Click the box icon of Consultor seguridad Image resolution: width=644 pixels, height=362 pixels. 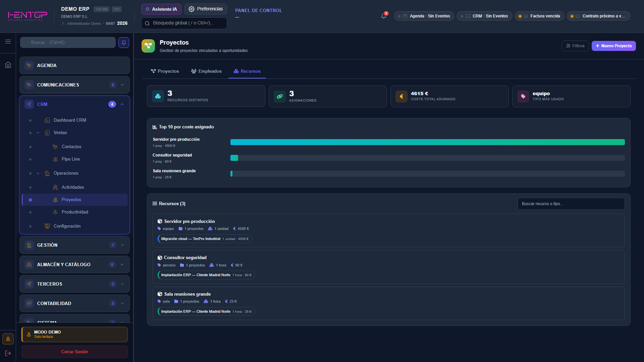tap(160, 258)
